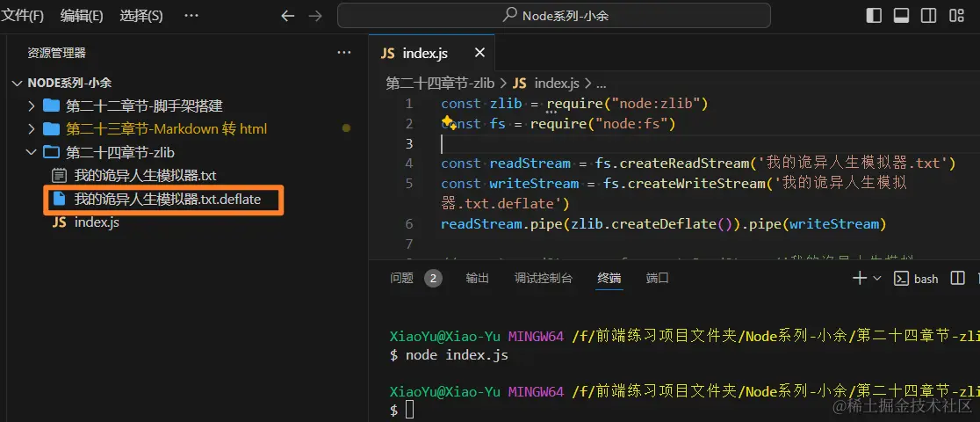980x422 pixels.
Task: Click the Node系列-小余 command center search box
Action: click(554, 16)
